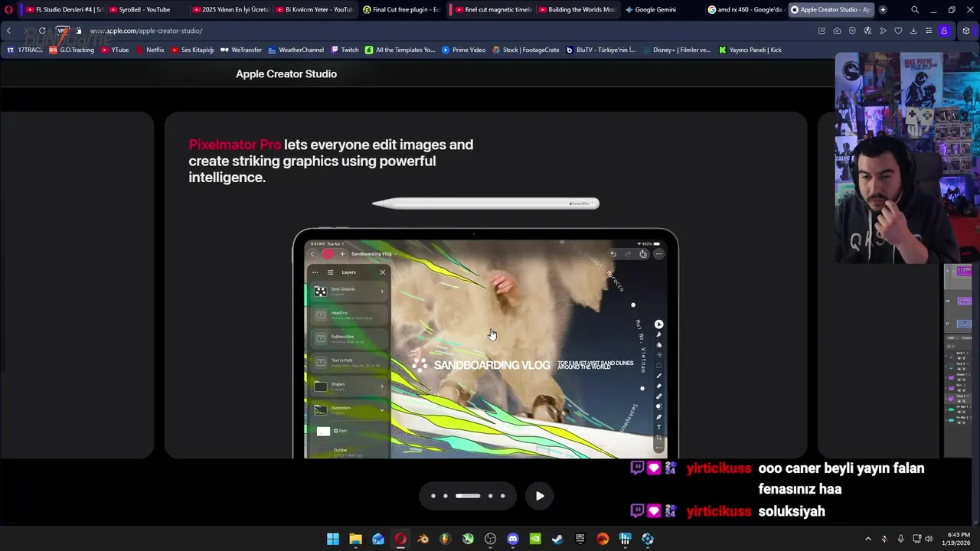Go back to the previous page
Image resolution: width=980 pixels, height=551 pixels.
[x=8, y=31]
